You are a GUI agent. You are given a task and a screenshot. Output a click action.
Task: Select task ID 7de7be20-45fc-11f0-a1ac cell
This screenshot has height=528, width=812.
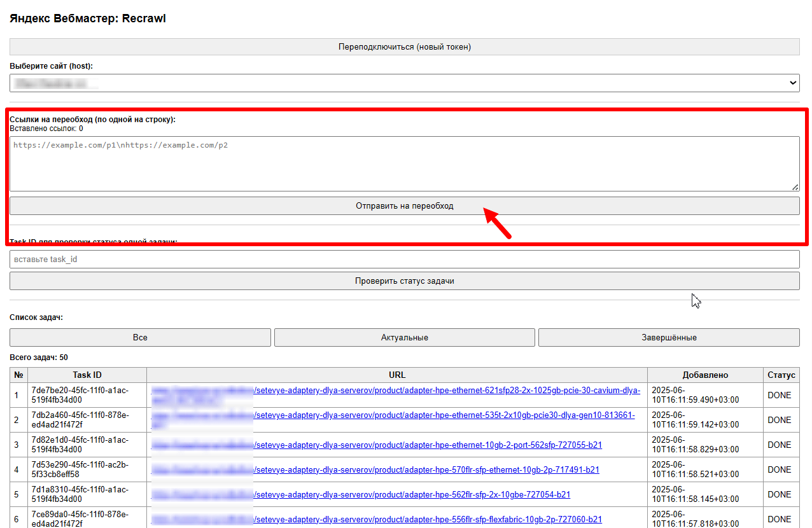87,395
